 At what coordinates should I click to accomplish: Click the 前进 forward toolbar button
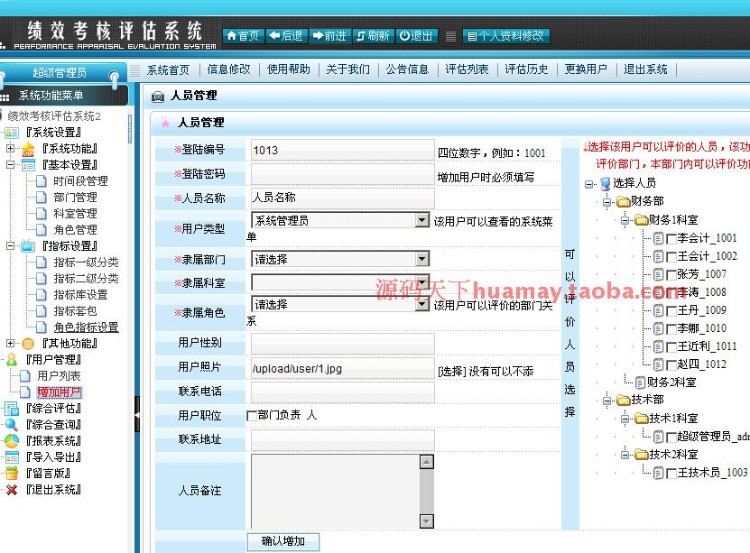[329, 36]
